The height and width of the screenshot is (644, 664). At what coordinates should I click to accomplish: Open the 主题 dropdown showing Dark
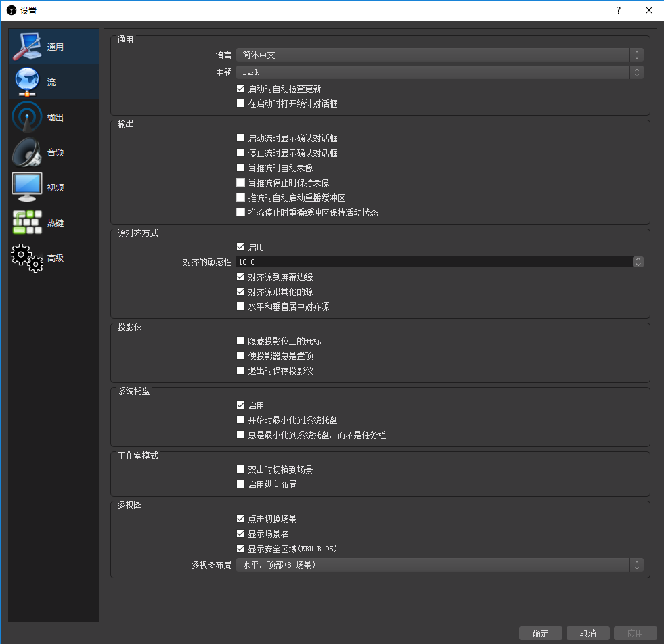[x=439, y=73]
